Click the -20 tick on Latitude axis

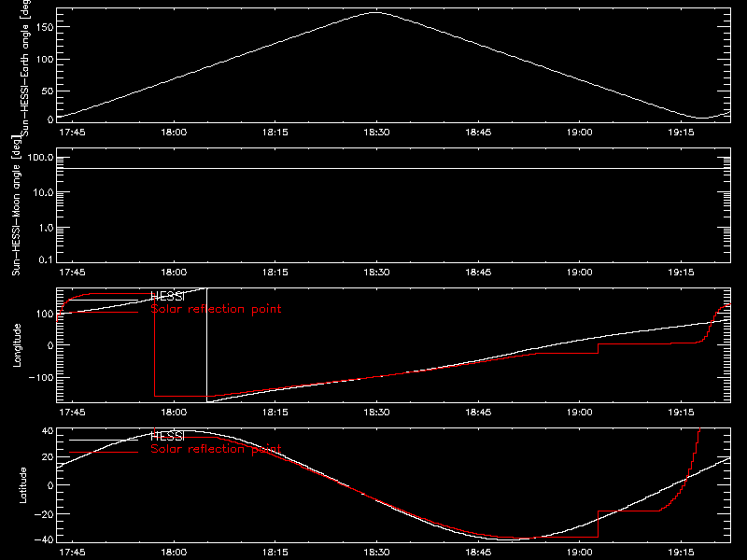click(x=44, y=514)
